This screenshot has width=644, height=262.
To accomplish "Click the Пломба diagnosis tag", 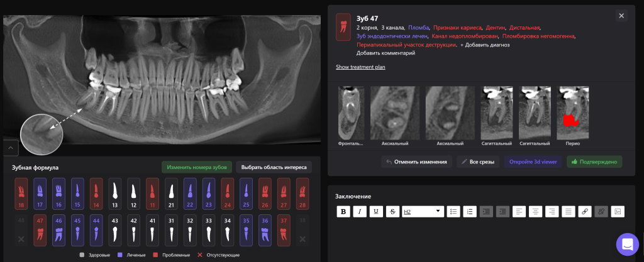I will [418, 28].
